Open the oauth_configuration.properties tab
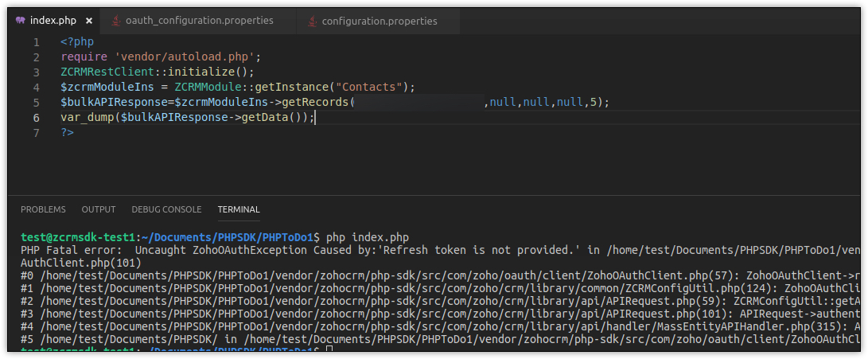This screenshot has height=359, width=868. pos(199,21)
